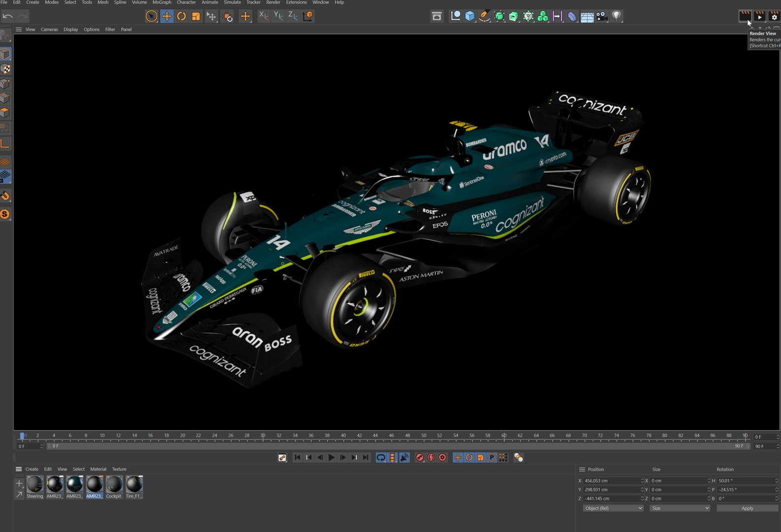The height and width of the screenshot is (532, 781).
Task: Toggle the Z axis lock
Action: point(293,16)
